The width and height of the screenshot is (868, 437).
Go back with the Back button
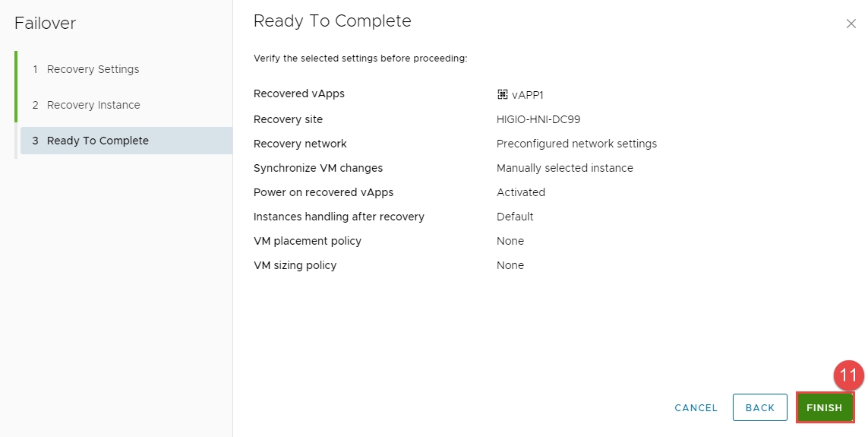[759, 407]
